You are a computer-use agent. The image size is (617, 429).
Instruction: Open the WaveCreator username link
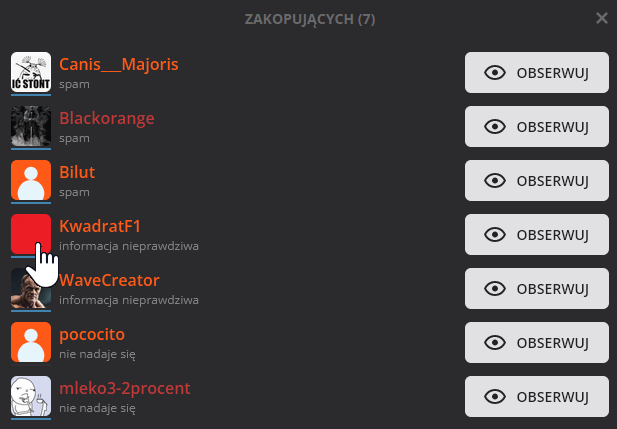[x=109, y=280]
